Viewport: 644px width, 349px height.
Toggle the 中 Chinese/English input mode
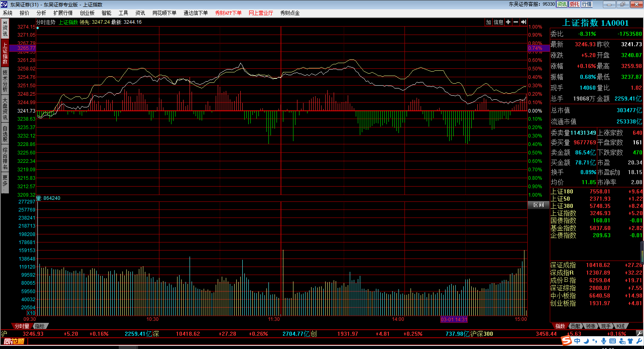577,341
